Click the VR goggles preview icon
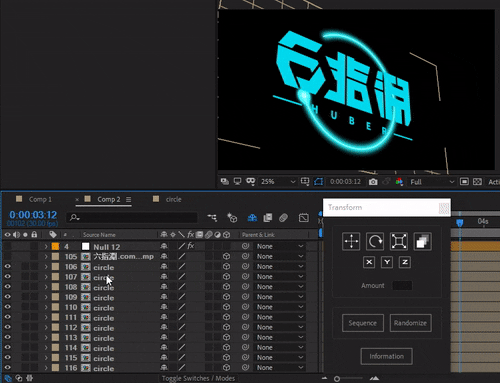This screenshot has height=383, width=500. click(x=250, y=182)
